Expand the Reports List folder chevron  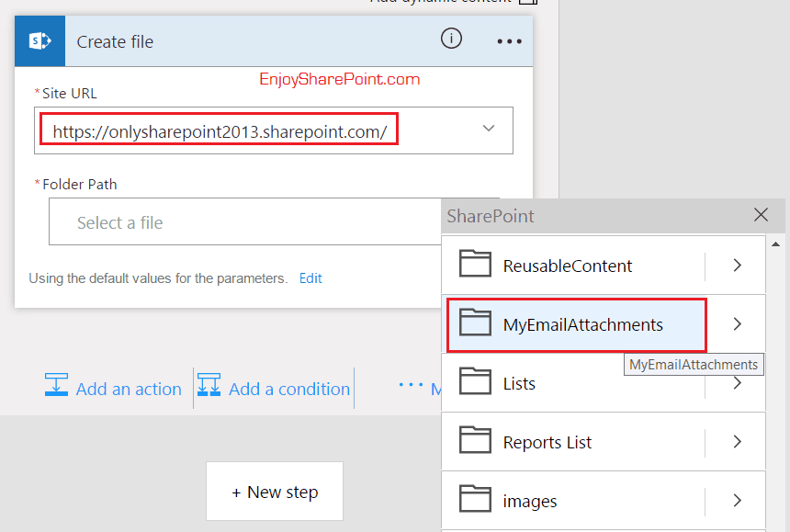click(737, 442)
